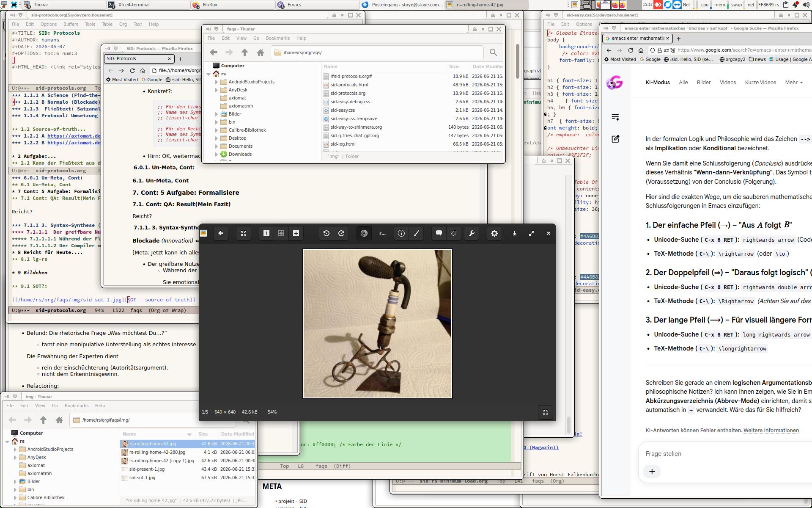Viewport: 812px width, 508px height.
Task: Go back to browser in image viewer
Action: click(x=221, y=233)
